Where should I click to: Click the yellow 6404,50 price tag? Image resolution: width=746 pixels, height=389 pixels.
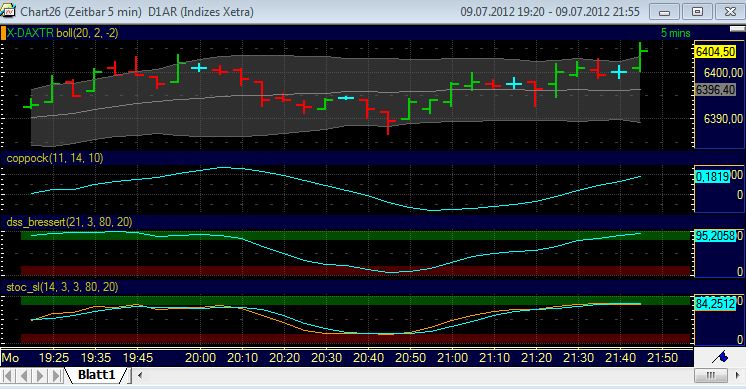pyautogui.click(x=715, y=51)
